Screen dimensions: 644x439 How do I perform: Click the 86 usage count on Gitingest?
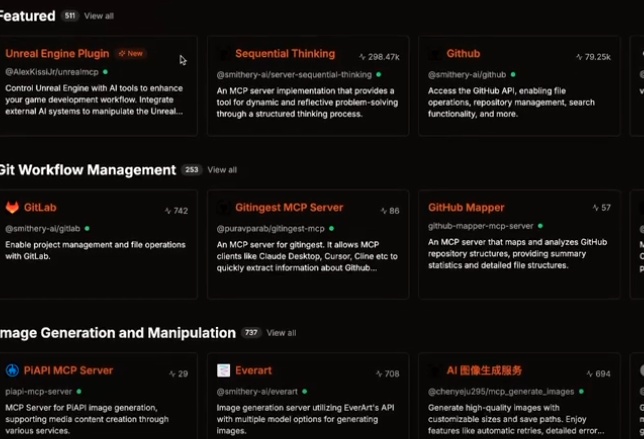390,211
